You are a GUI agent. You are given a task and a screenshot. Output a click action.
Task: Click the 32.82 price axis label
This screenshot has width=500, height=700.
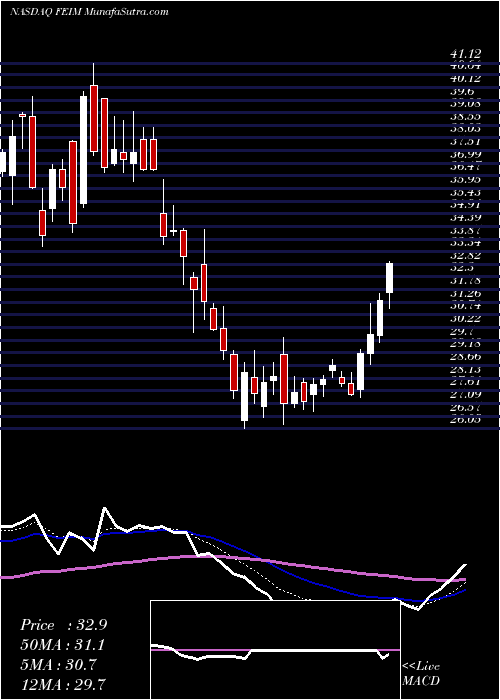pos(466,256)
